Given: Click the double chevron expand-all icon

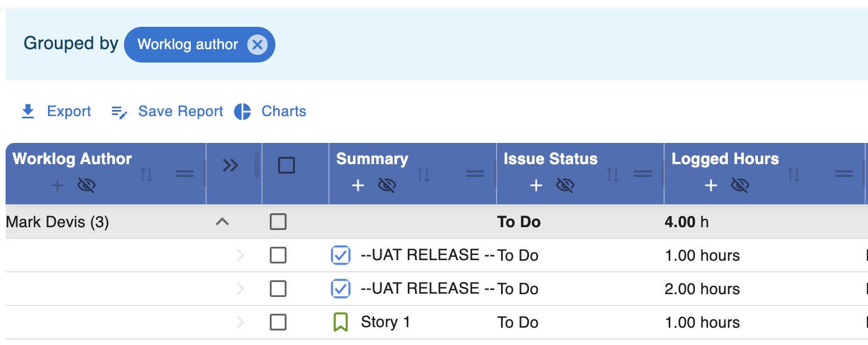Looking at the screenshot, I should tap(231, 165).
